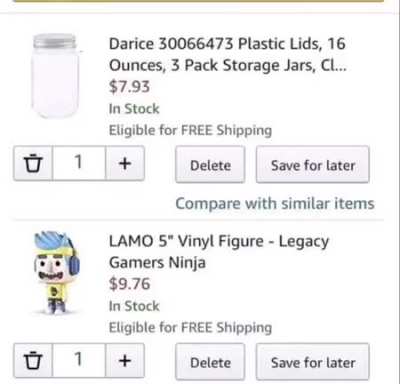Image resolution: width=400 pixels, height=384 pixels.
Task: Save LAMO Ninja figure for later
Action: [x=313, y=362]
